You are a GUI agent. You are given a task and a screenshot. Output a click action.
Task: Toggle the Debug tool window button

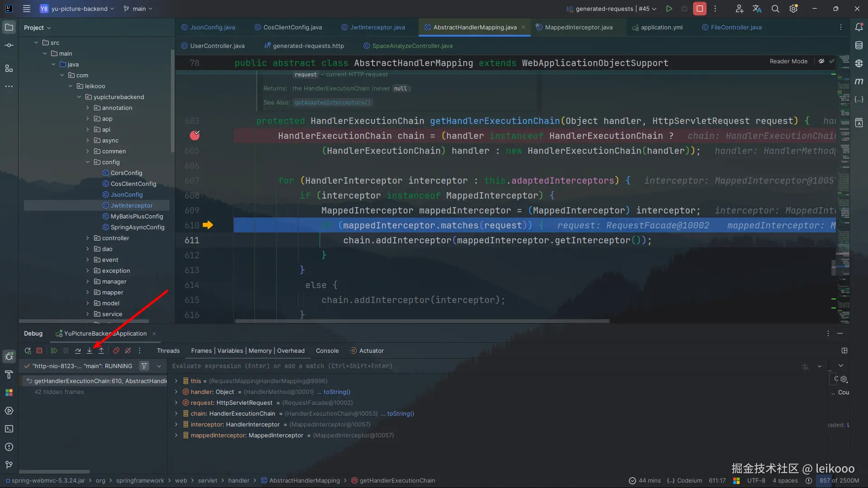[x=9, y=356]
